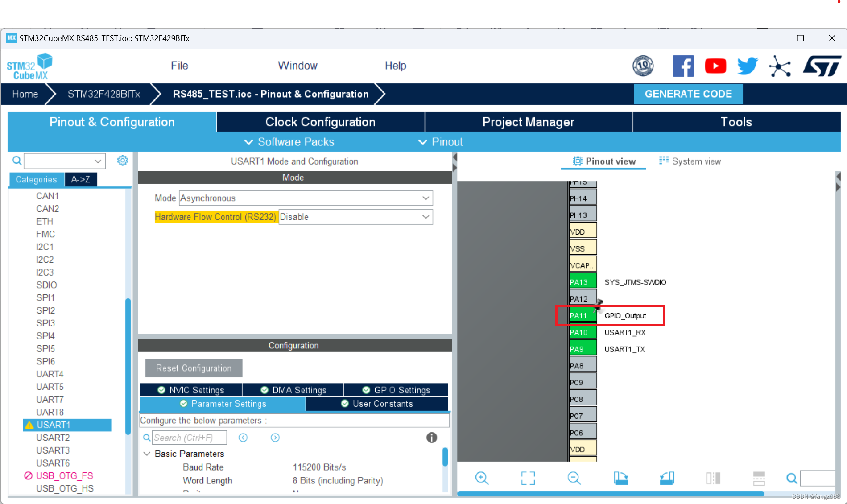
Task: Expand the Pinout menu
Action: tap(441, 142)
